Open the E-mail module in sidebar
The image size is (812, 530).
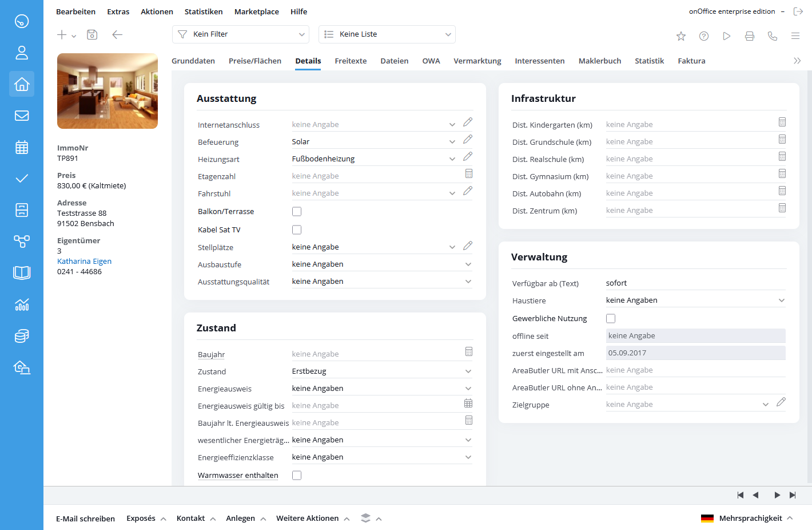click(22, 116)
